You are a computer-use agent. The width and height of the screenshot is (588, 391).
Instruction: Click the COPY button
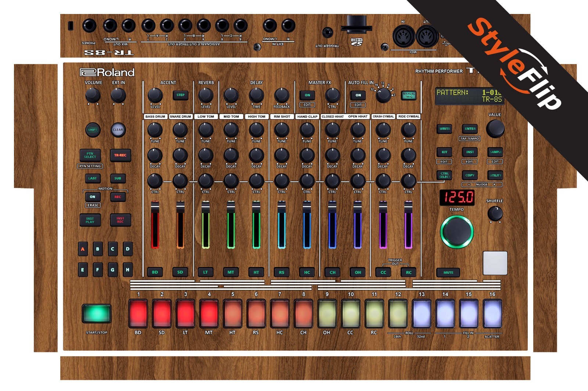pos(470,175)
